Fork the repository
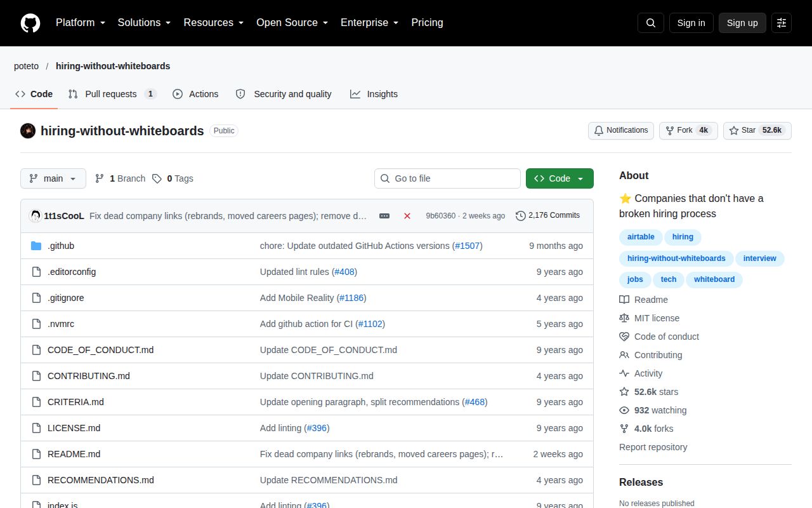Screen dimensions: 812x508 [688, 130]
